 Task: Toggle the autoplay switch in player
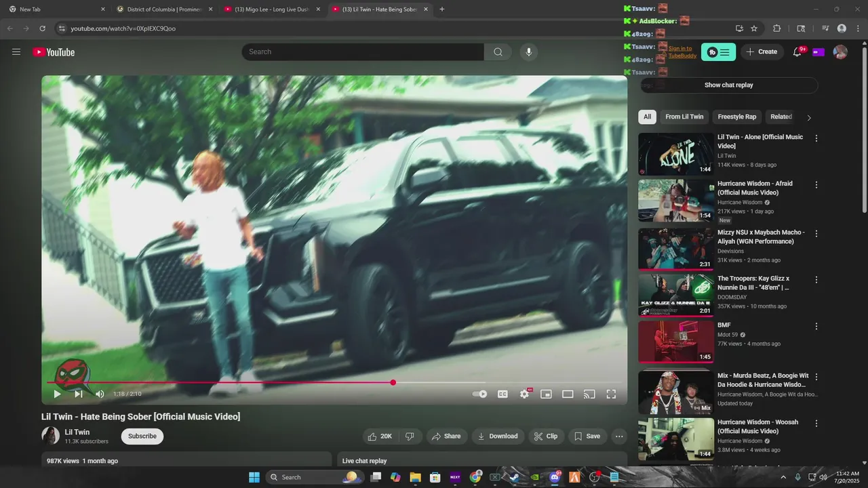pyautogui.click(x=480, y=394)
